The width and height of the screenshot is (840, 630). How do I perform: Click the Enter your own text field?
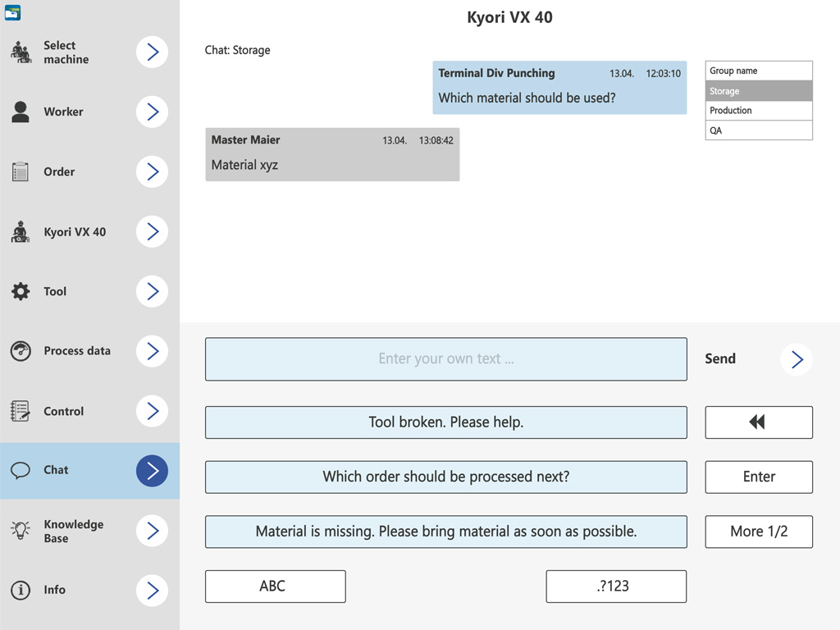(x=445, y=359)
